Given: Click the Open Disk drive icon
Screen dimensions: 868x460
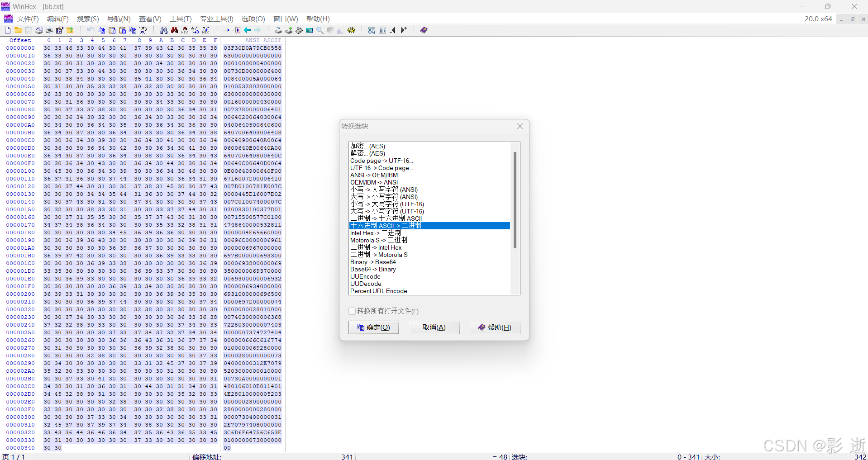Looking at the screenshot, I should click(277, 30).
